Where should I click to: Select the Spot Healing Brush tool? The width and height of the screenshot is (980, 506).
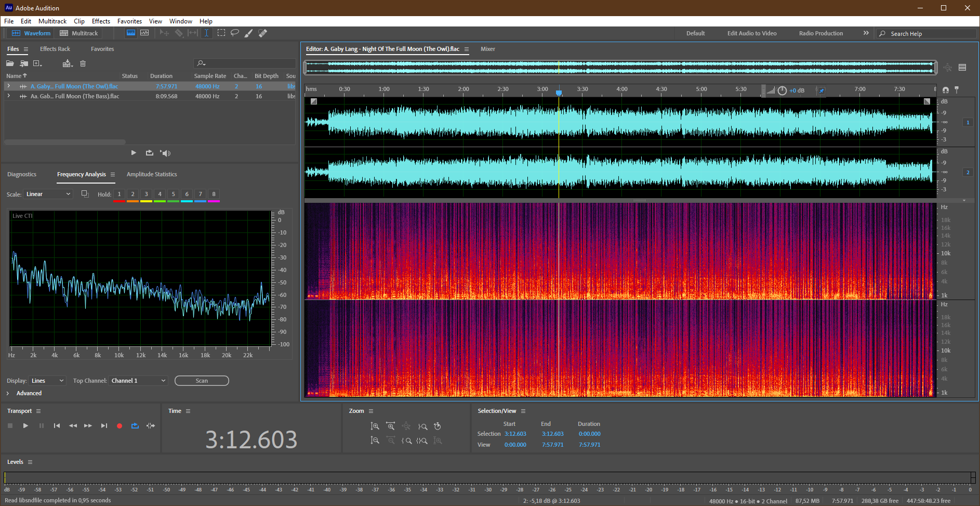[x=263, y=33]
